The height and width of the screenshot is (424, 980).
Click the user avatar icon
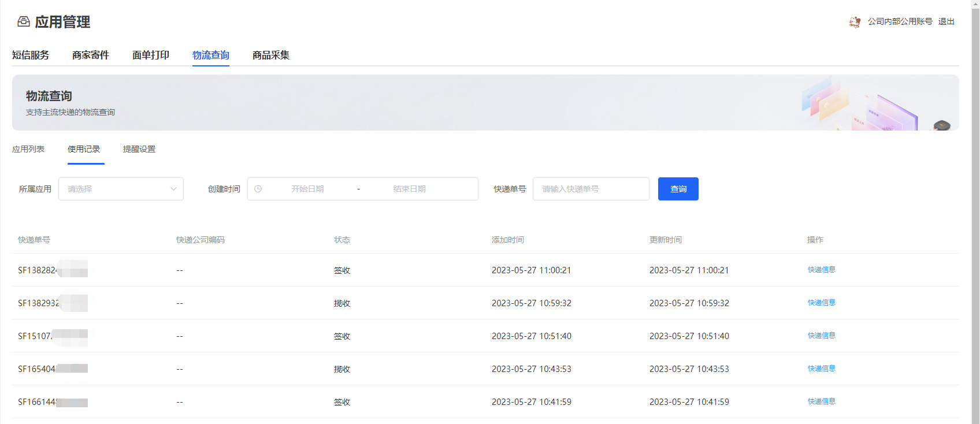(x=855, y=22)
